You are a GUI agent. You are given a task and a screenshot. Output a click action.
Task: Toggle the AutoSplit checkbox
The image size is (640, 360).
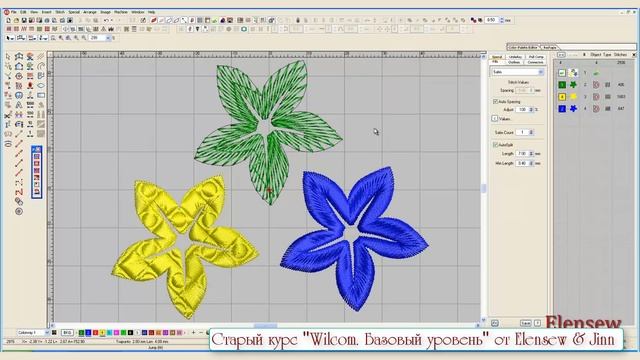[x=496, y=145]
